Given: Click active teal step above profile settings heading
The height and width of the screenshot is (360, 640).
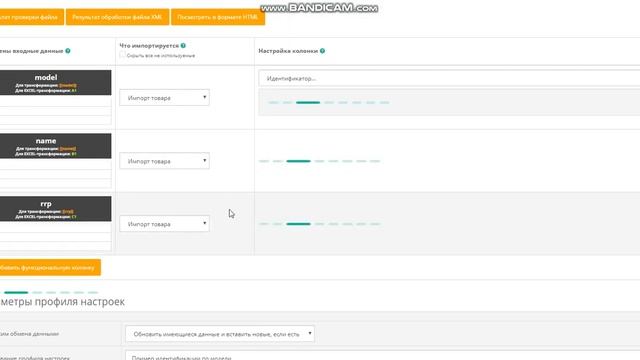Looking at the screenshot, I should pos(16,293).
